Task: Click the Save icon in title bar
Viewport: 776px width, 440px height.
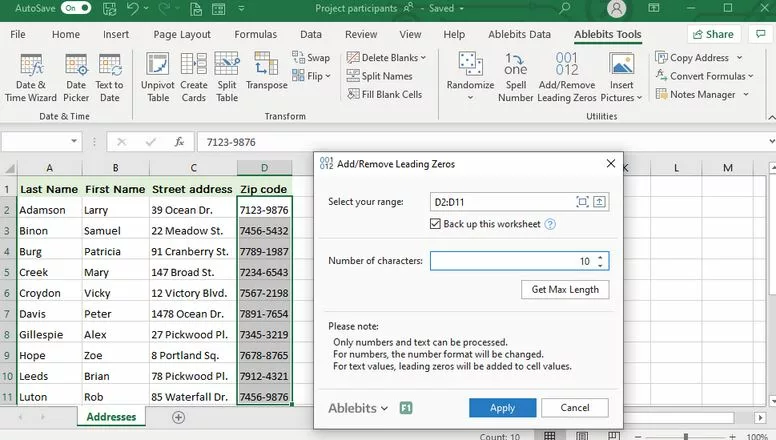Action: (109, 8)
